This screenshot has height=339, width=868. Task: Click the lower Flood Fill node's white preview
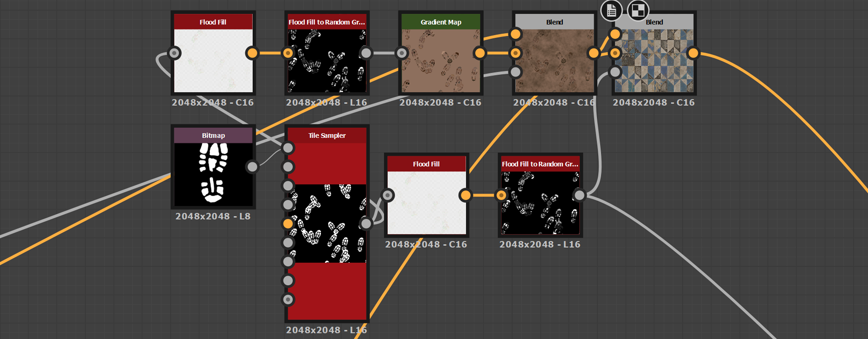[x=426, y=203]
